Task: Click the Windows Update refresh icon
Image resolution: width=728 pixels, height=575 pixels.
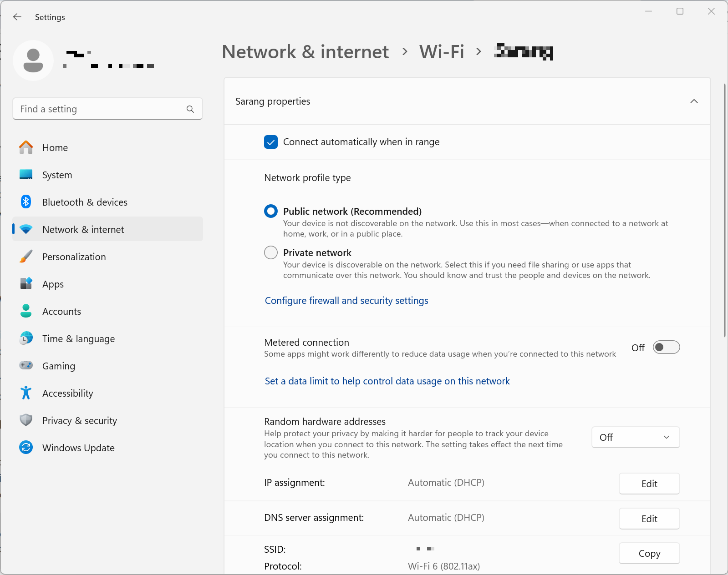Action: 26,448
